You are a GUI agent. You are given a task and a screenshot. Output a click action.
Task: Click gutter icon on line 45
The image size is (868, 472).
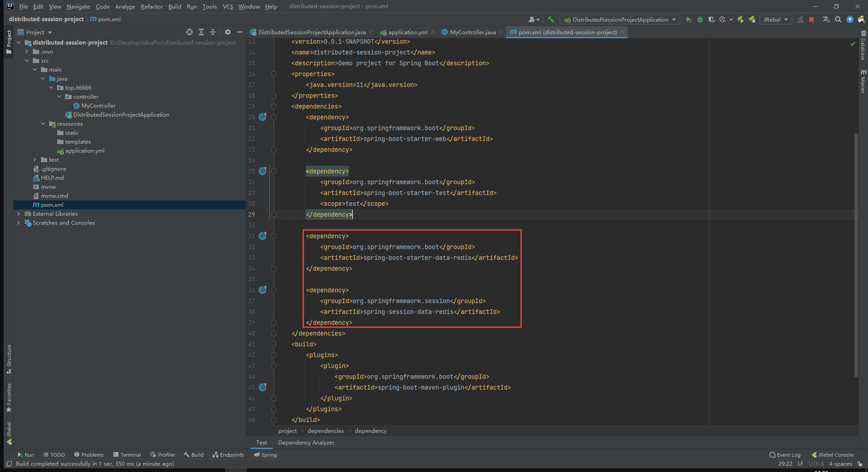click(x=263, y=387)
